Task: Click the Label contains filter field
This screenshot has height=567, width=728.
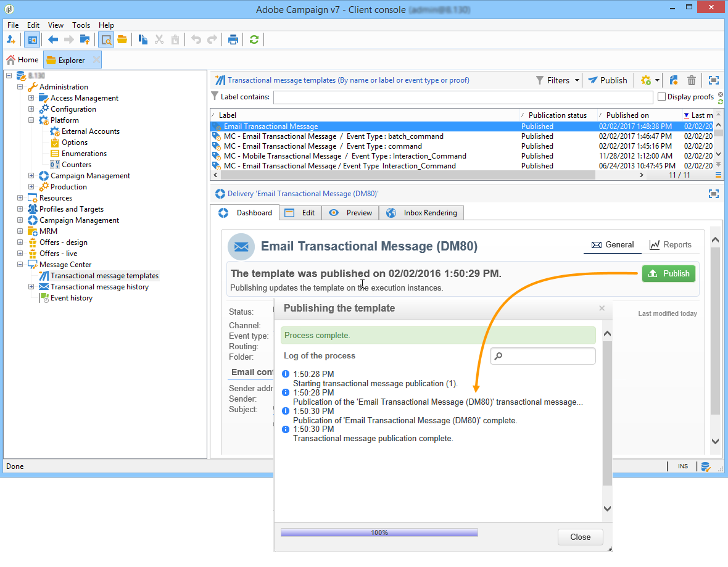Action: (463, 97)
